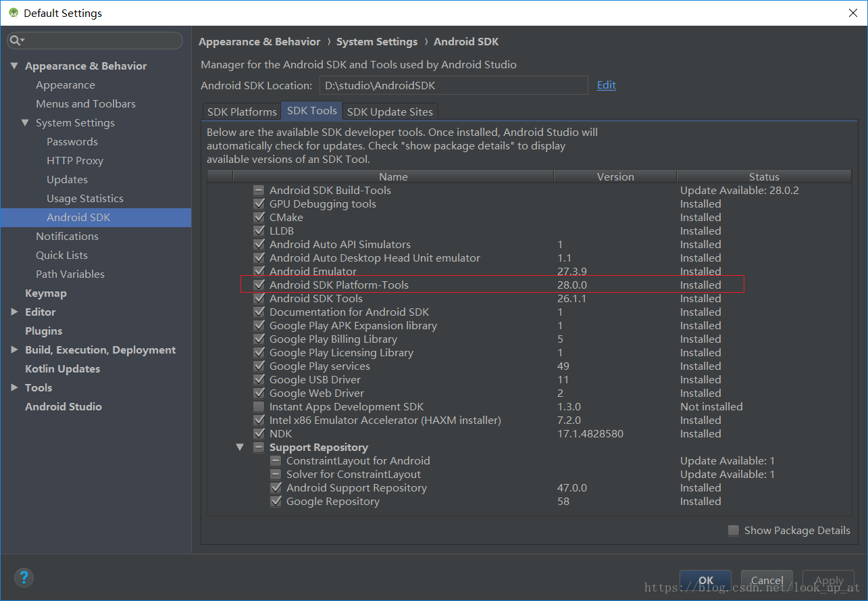Uncheck Android SDK Platform-Tools checkbox
The image size is (868, 601).
click(x=259, y=285)
